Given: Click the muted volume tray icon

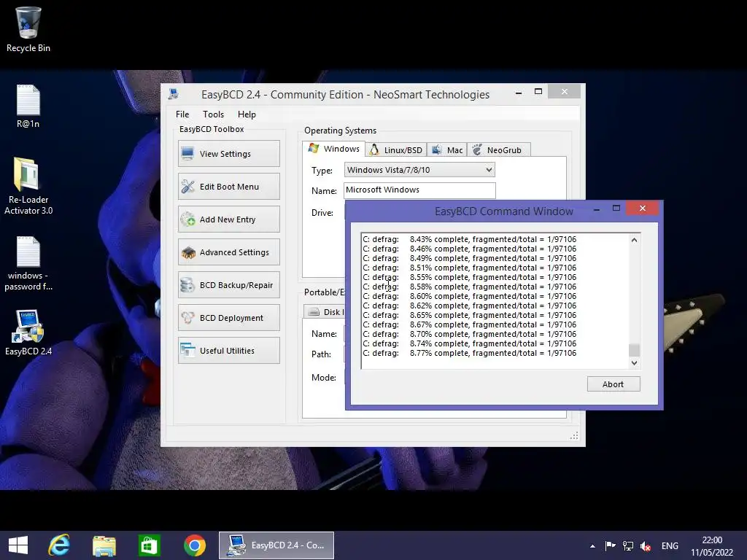Looking at the screenshot, I should click(646, 545).
